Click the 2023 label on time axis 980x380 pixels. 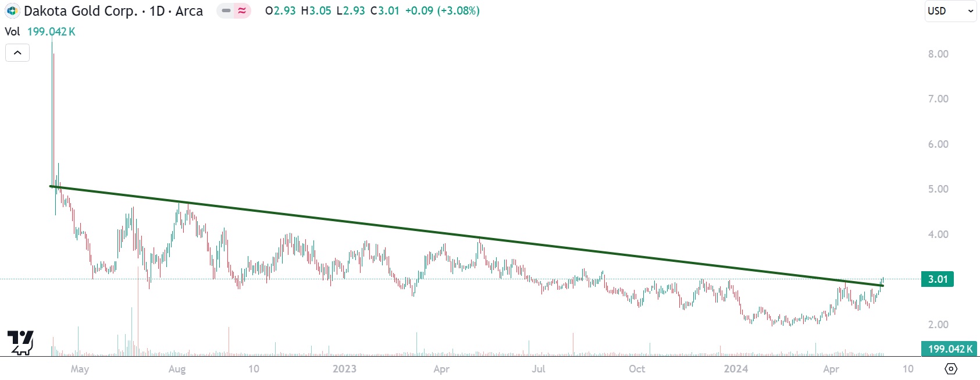tap(344, 369)
